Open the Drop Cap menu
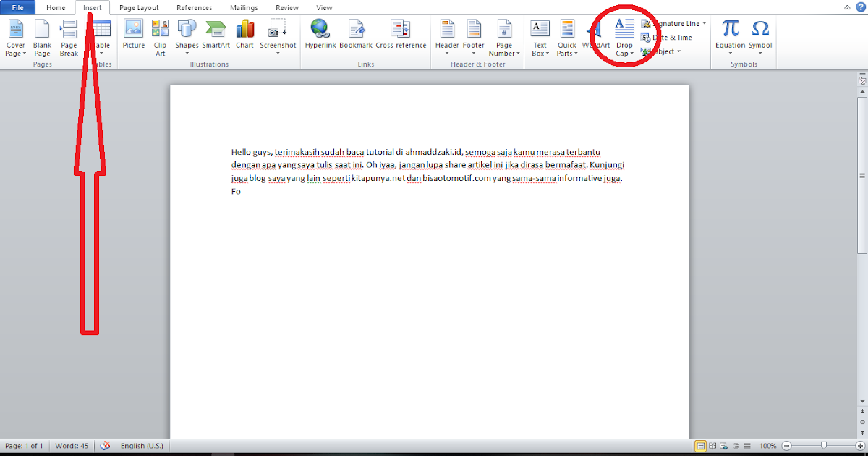This screenshot has height=456, width=868. tap(624, 38)
